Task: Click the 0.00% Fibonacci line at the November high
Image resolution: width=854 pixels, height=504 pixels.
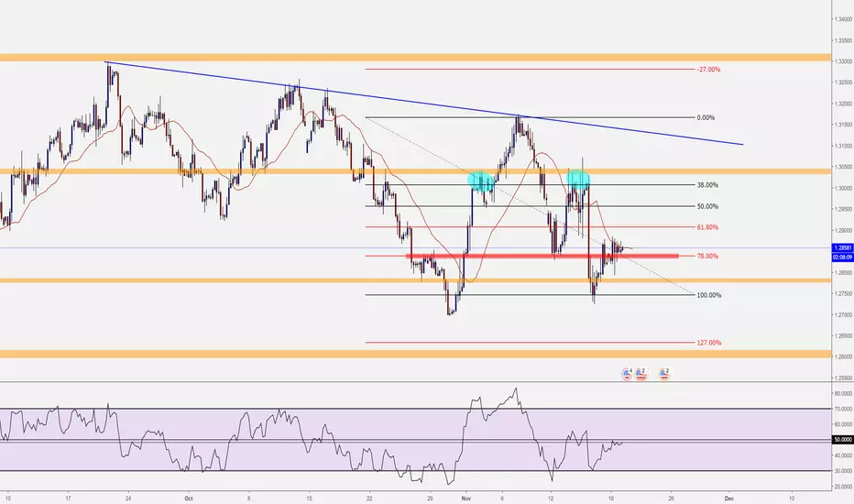Action: [530, 117]
